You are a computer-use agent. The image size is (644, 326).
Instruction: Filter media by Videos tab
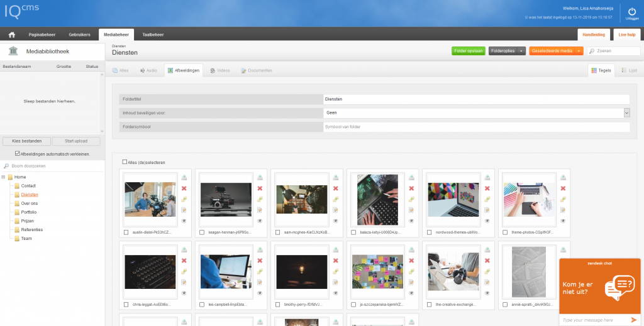(x=219, y=70)
